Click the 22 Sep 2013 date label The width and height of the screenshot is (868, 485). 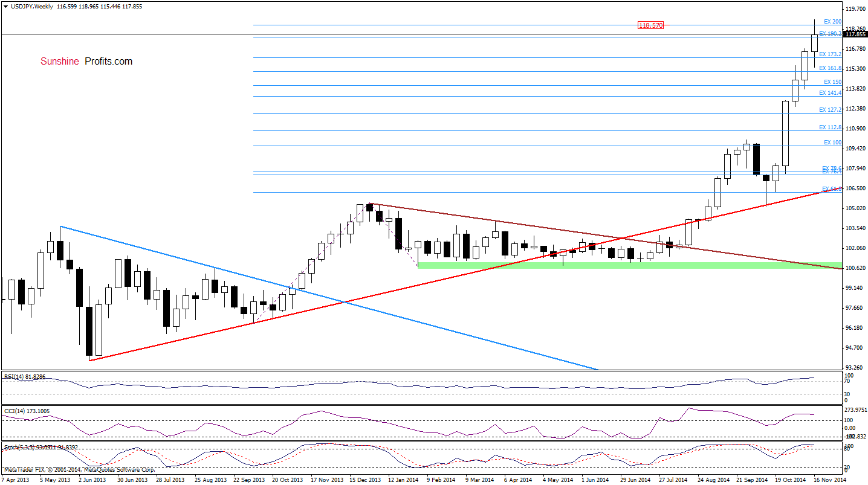[248, 481]
